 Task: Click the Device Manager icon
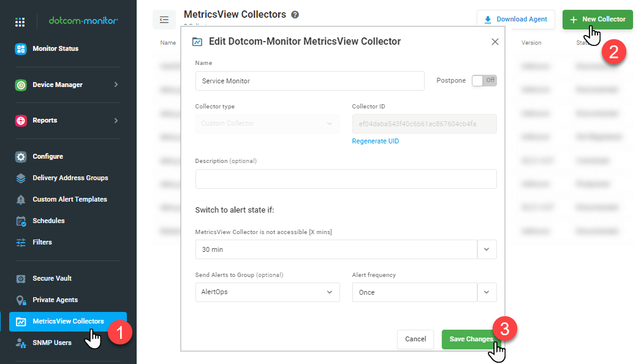pyautogui.click(x=21, y=85)
